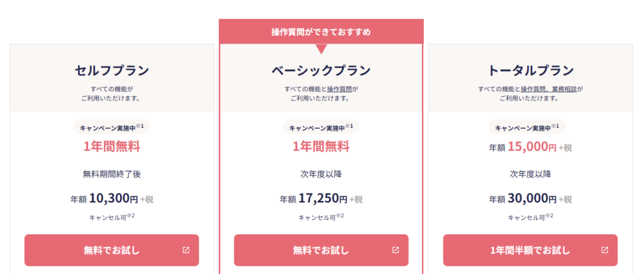Select the セルフプラン heading
The height and width of the screenshot is (274, 644).
112,71
